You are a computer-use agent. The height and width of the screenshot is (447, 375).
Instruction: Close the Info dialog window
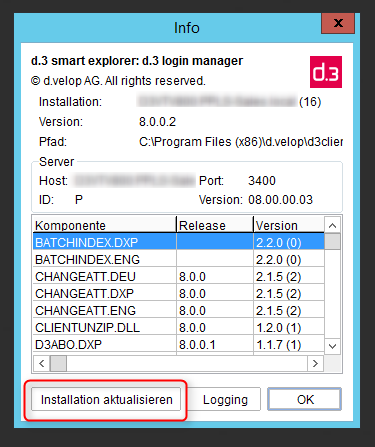338,23
